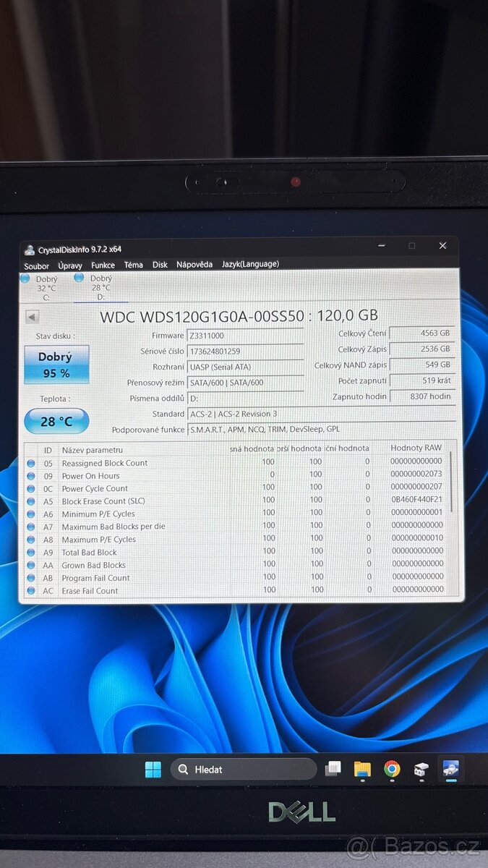Click the transfer mode field SATA/600
488x868 pixels.
[245, 383]
